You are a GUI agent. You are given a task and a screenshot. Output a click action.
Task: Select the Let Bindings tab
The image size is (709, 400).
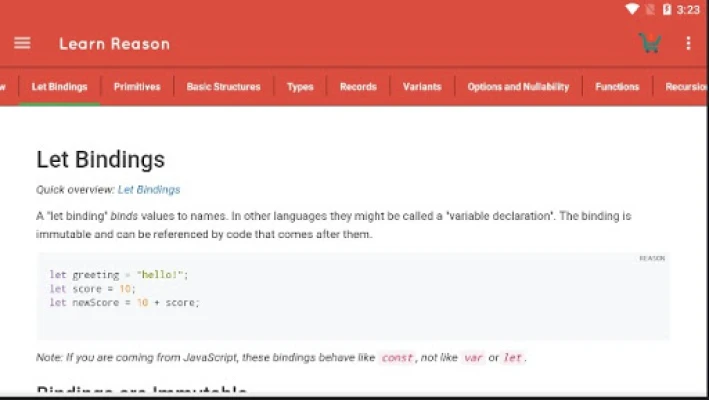(59, 87)
